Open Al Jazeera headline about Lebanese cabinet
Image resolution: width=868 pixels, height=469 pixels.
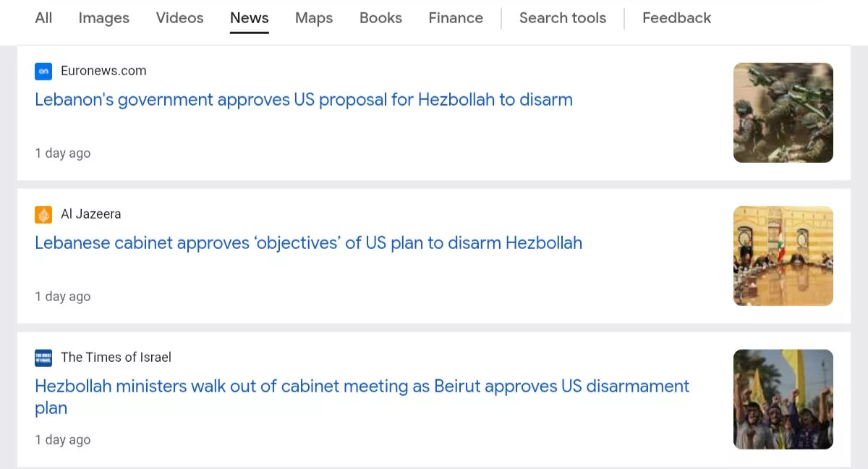308,243
